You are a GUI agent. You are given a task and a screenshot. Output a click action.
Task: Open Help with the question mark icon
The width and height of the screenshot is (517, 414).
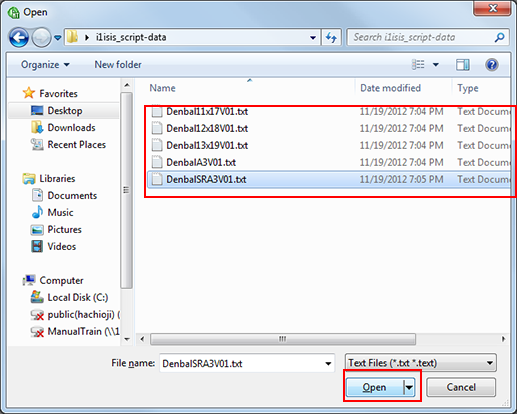[492, 65]
